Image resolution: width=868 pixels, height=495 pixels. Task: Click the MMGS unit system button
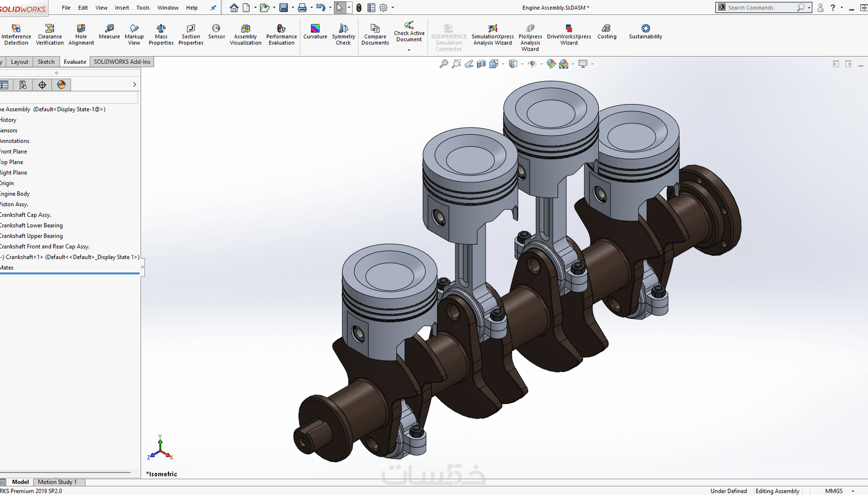pos(834,491)
